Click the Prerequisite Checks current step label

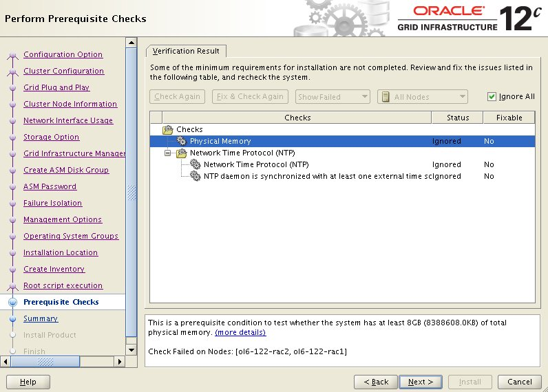pyautogui.click(x=61, y=302)
